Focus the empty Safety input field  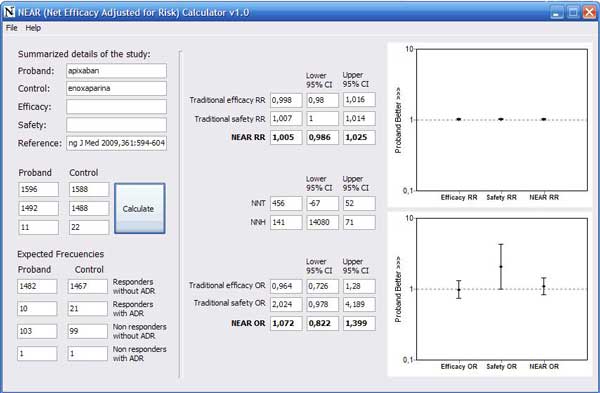point(116,125)
